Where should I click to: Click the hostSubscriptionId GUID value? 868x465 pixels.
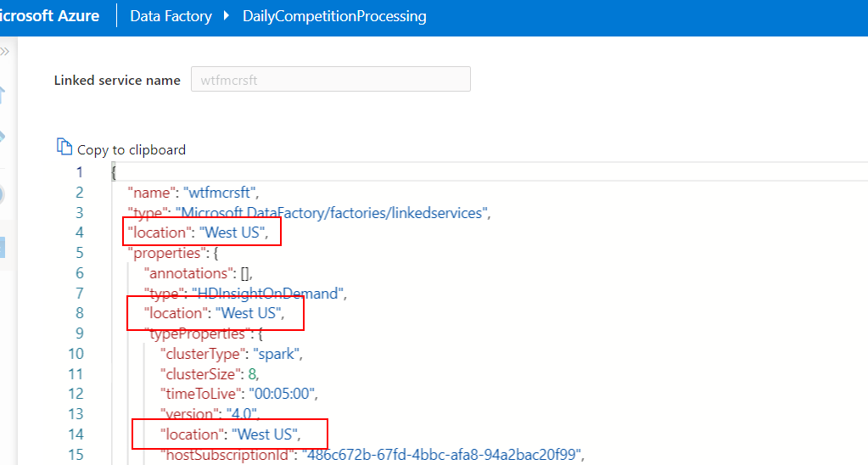(x=441, y=455)
